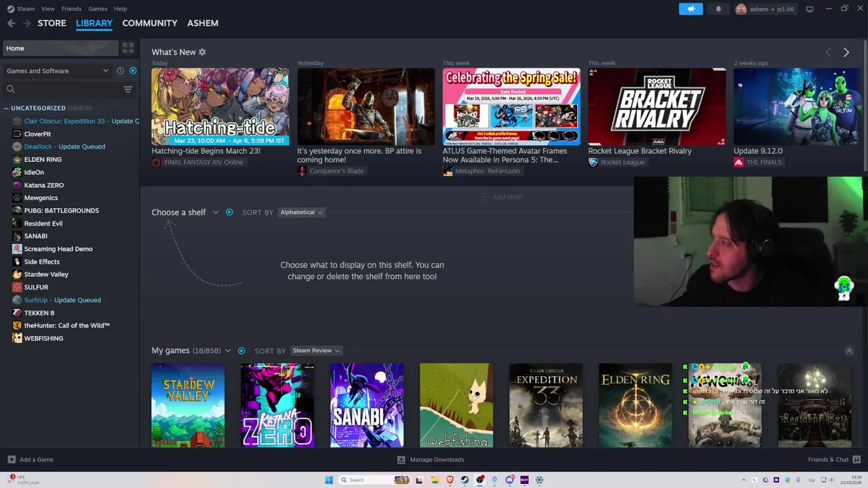868x488 pixels.
Task: Switch library to grid collections view
Action: pyautogui.click(x=127, y=48)
